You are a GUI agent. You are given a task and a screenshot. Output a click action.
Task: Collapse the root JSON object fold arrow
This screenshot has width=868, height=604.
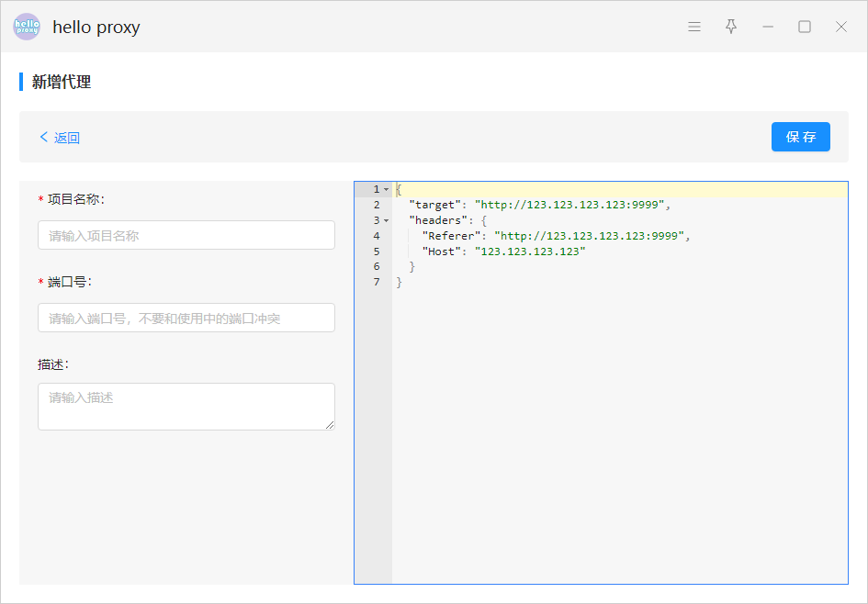pos(386,190)
